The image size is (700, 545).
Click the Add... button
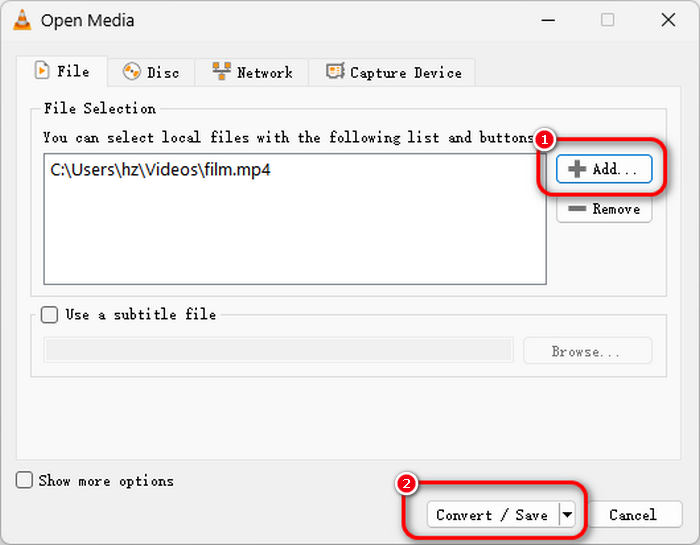[604, 169]
